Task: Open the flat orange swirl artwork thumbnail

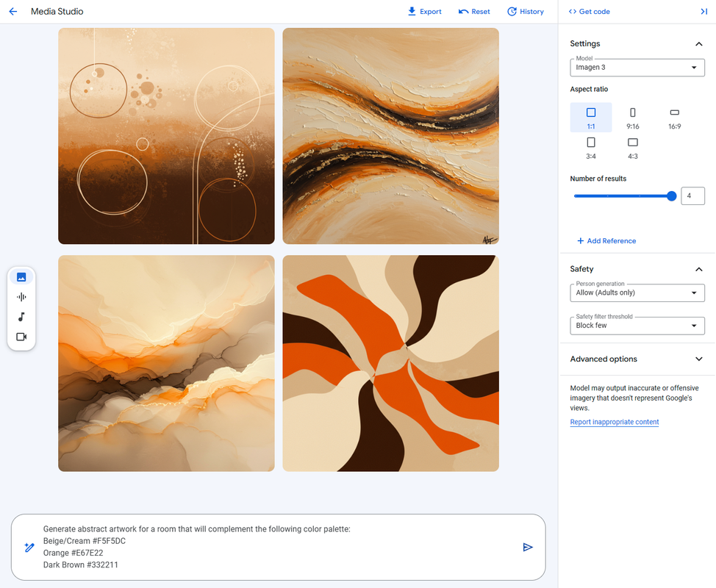Action: tap(390, 363)
